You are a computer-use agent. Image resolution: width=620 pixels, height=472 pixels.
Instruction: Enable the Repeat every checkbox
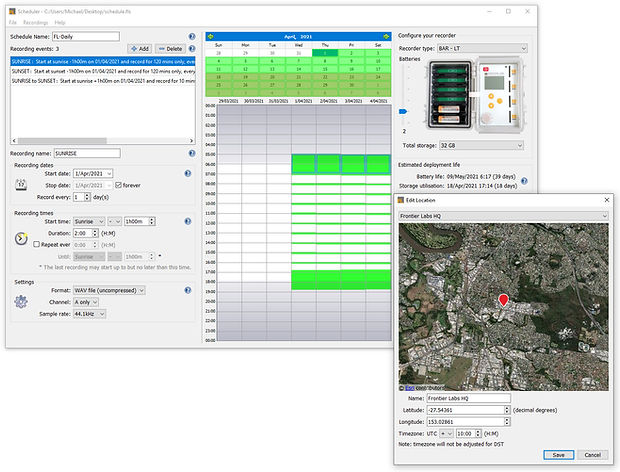[36, 244]
